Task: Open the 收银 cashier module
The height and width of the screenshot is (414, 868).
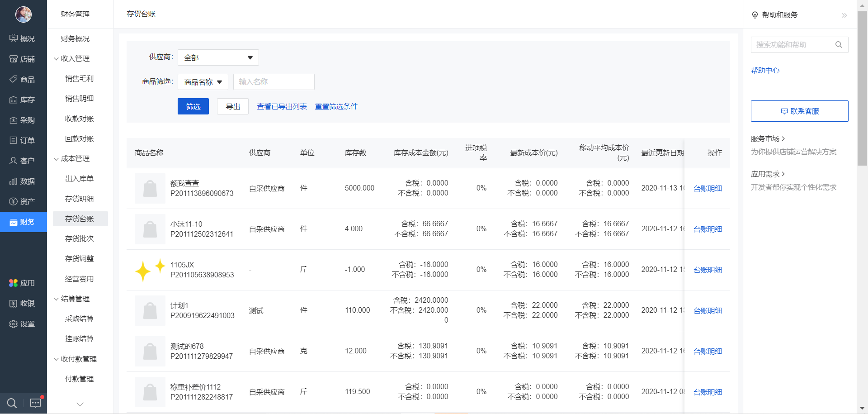Action: [x=23, y=304]
